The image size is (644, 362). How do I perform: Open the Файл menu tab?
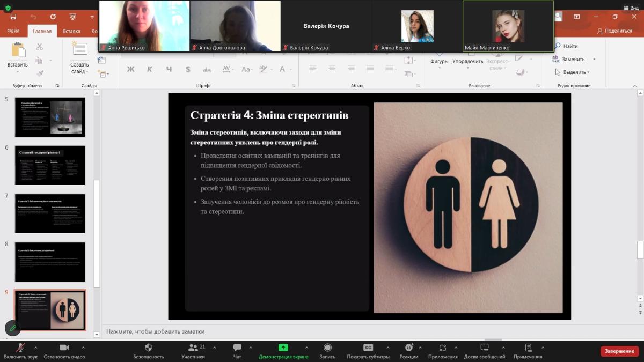(13, 31)
